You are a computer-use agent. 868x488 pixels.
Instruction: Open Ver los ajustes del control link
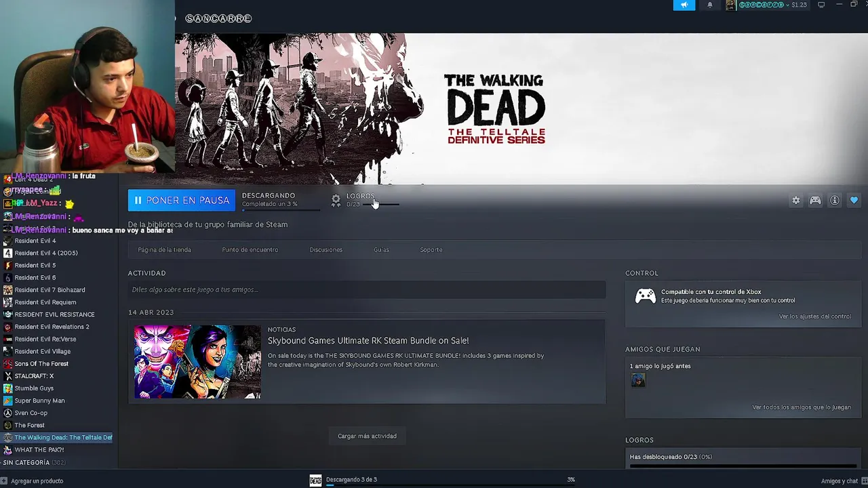814,317
